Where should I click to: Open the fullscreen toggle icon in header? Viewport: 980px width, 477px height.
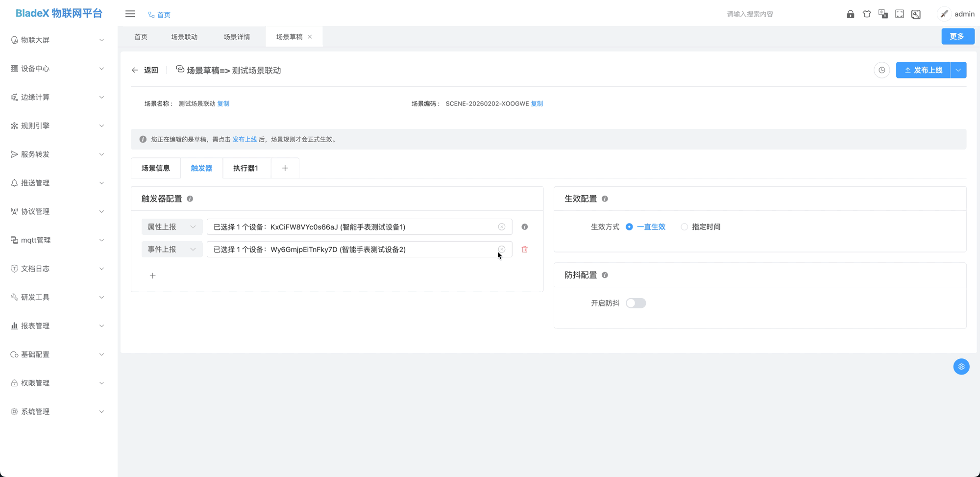899,14
